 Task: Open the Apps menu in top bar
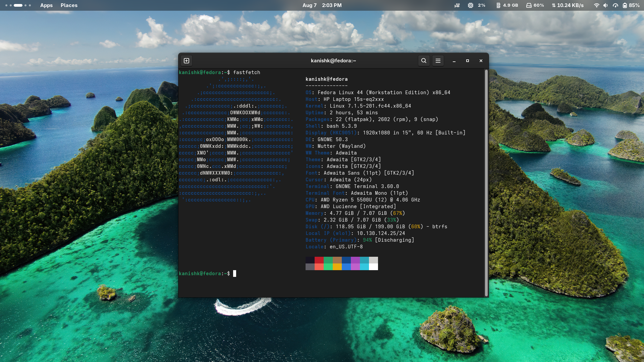(x=46, y=5)
